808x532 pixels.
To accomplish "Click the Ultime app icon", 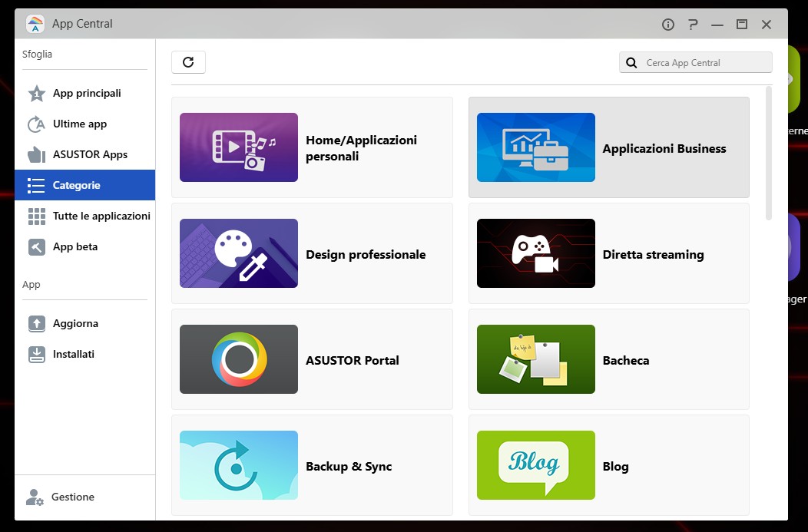I will coord(37,124).
